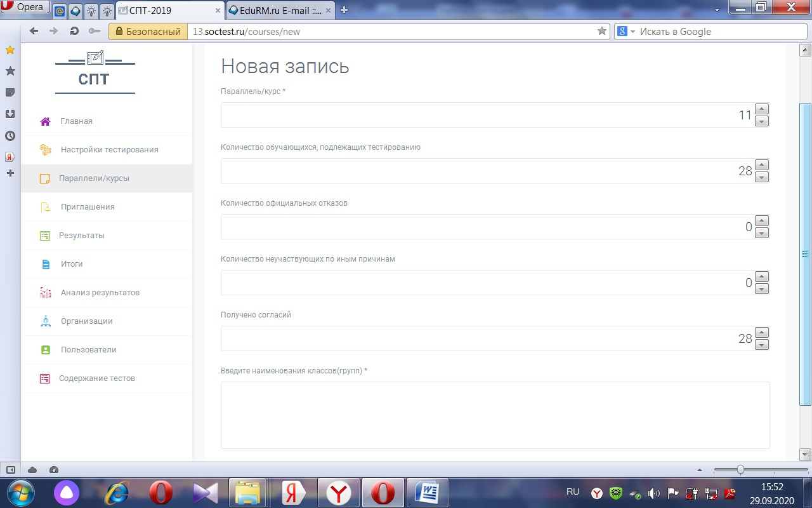Image resolution: width=812 pixels, height=508 pixels.
Task: Adjust the page zoom slider
Action: coord(740,470)
